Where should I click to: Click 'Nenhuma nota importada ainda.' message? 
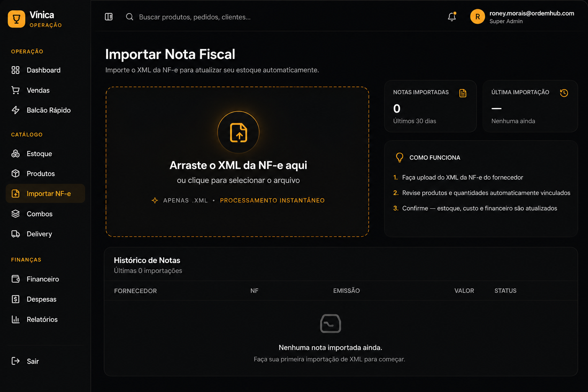pyautogui.click(x=330, y=348)
